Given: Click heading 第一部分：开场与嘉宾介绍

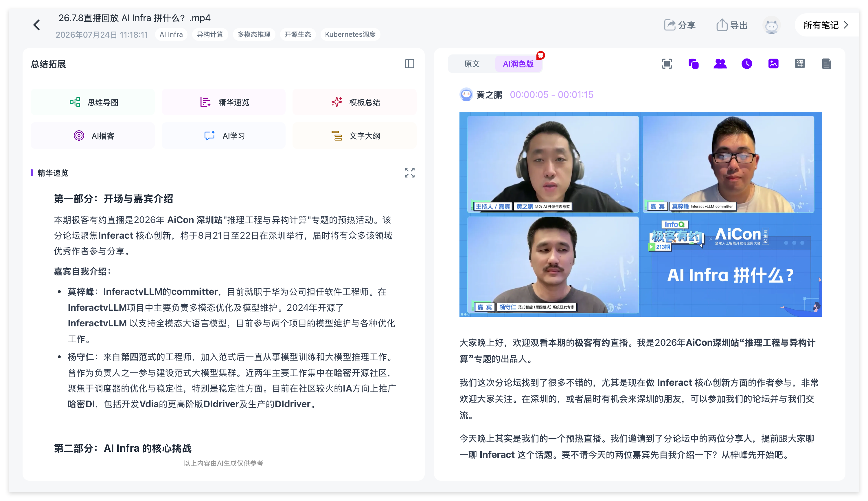Looking at the screenshot, I should tap(113, 199).
